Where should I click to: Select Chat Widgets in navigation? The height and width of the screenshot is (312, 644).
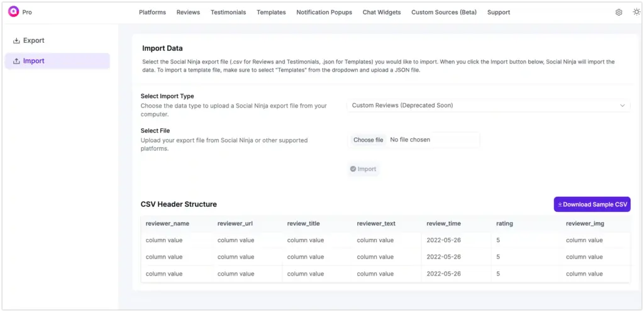[x=381, y=13]
